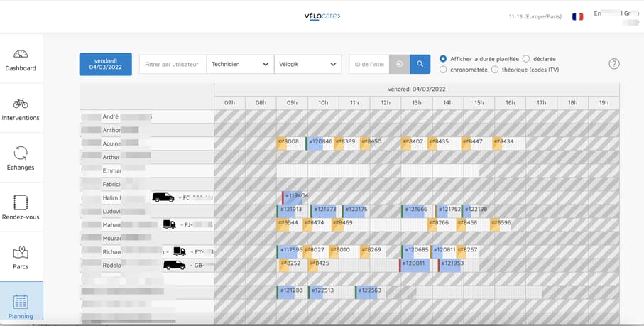Click the magnifier search button
The image size is (644, 326).
click(420, 64)
